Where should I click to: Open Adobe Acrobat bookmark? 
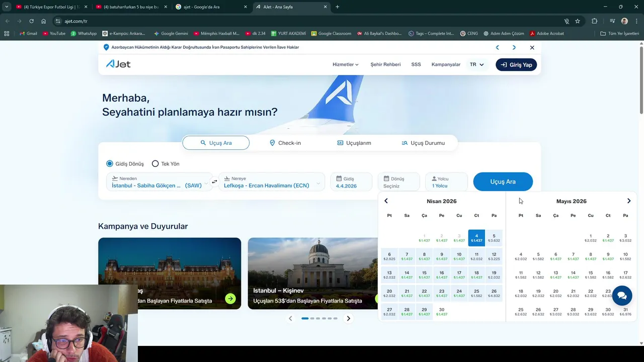pyautogui.click(x=547, y=34)
